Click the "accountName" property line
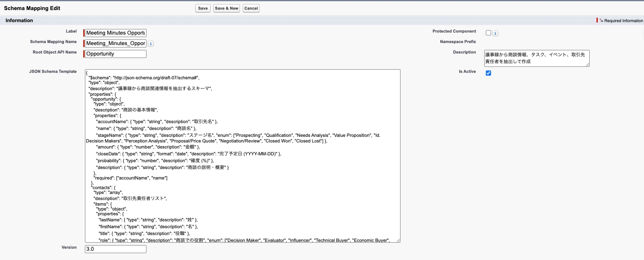Viewport: 644px width, 260px height. 157,122
